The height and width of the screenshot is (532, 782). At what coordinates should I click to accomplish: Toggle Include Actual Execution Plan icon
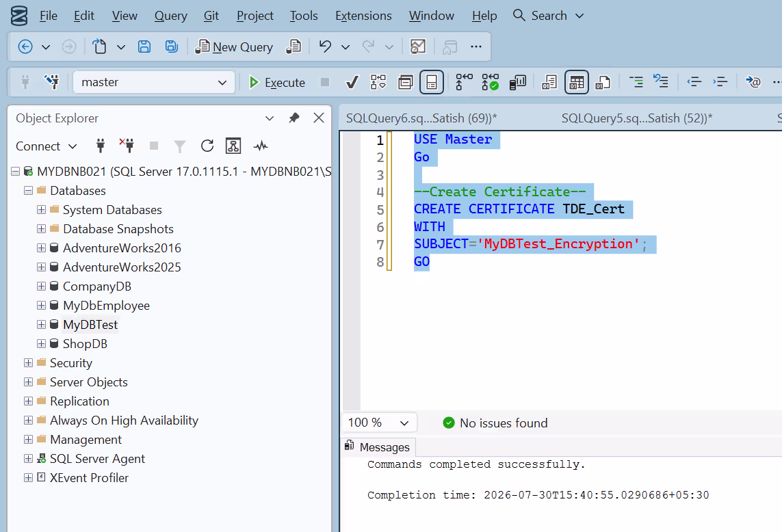[465, 82]
